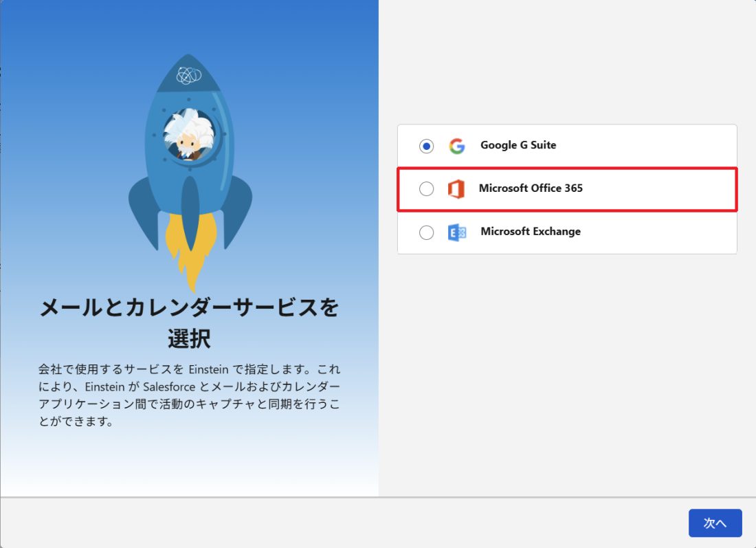The image size is (756, 548).
Task: Click the Microsoft Office 365 logo icon
Action: (456, 188)
